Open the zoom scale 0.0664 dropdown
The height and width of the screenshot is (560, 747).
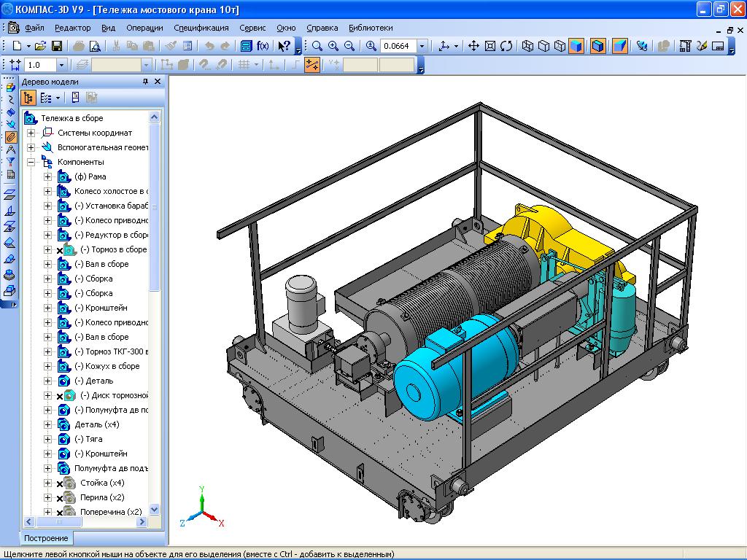(x=422, y=46)
